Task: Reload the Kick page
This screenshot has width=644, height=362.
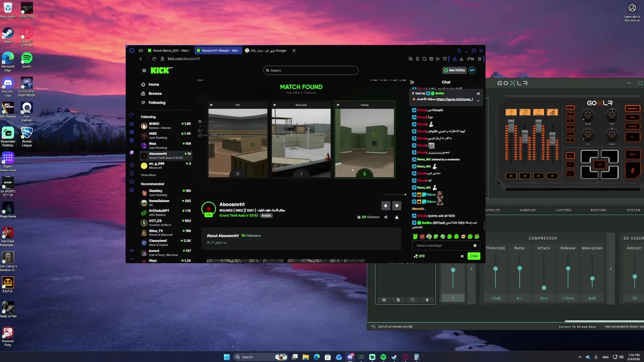Action: [154, 59]
